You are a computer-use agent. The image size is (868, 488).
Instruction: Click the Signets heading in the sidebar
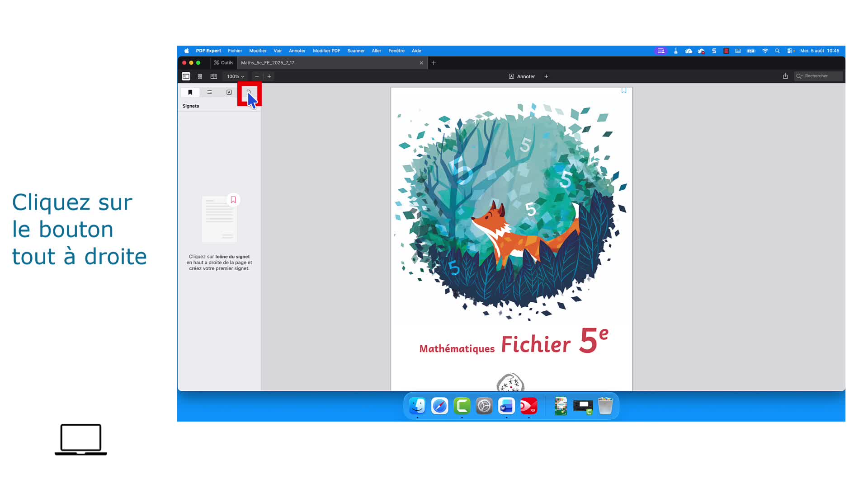pyautogui.click(x=191, y=106)
